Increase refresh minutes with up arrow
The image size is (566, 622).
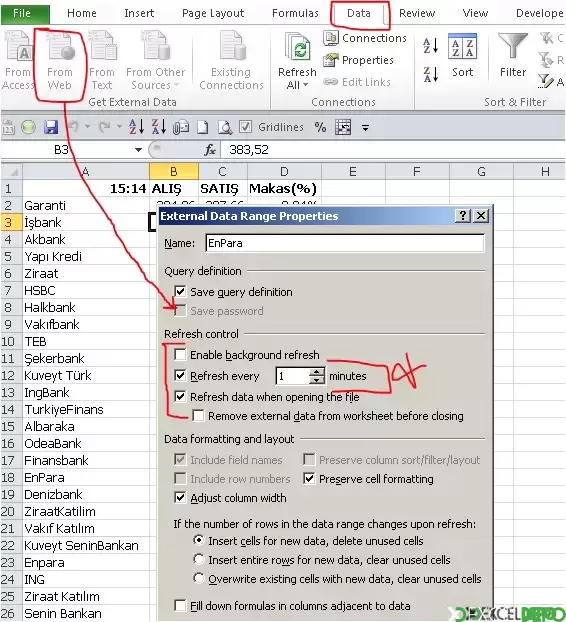click(x=317, y=372)
